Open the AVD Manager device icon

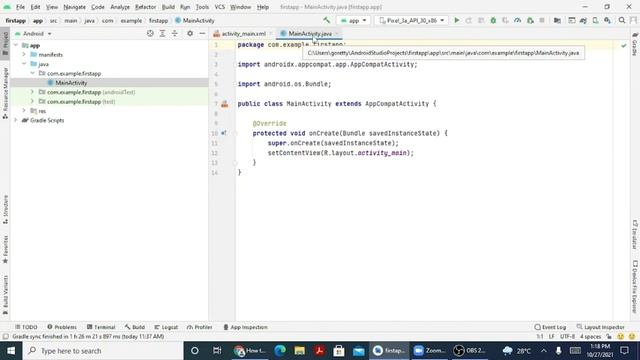596,20
